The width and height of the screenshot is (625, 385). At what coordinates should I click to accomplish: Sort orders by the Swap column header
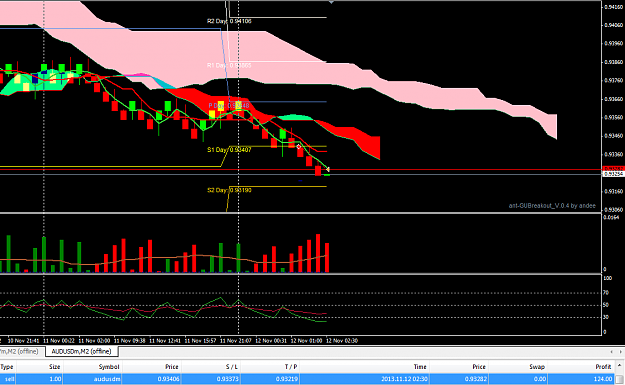coord(537,367)
